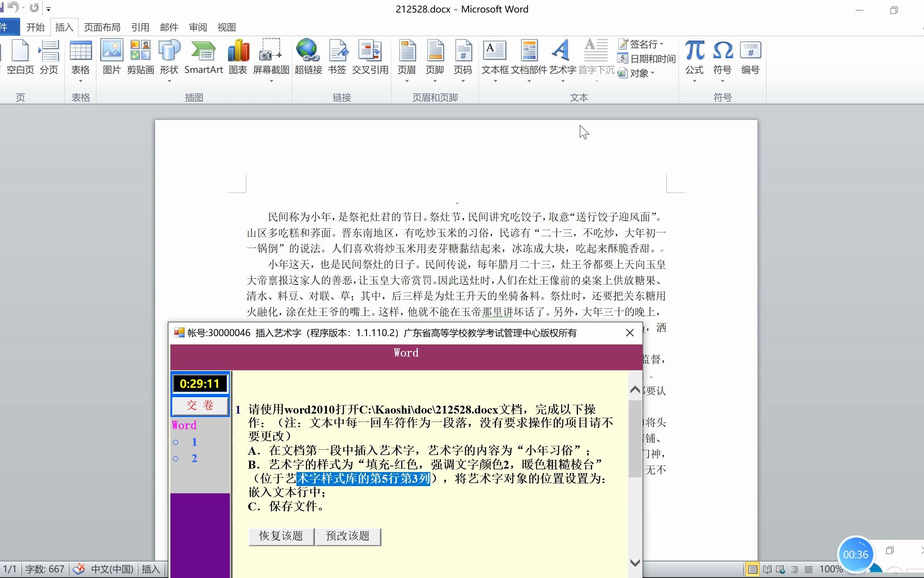Open the Customize Quick Access Toolbar arrow
Image resolution: width=924 pixels, height=578 pixels.
[x=49, y=8]
